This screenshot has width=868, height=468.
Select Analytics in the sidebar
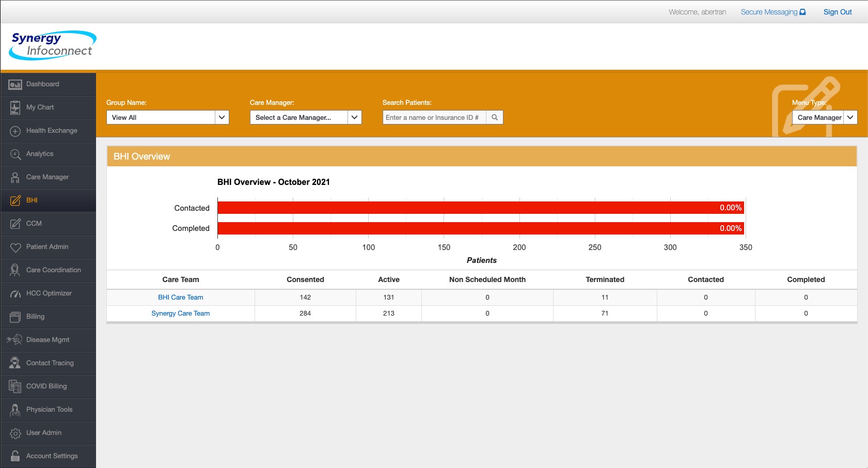pos(48,154)
